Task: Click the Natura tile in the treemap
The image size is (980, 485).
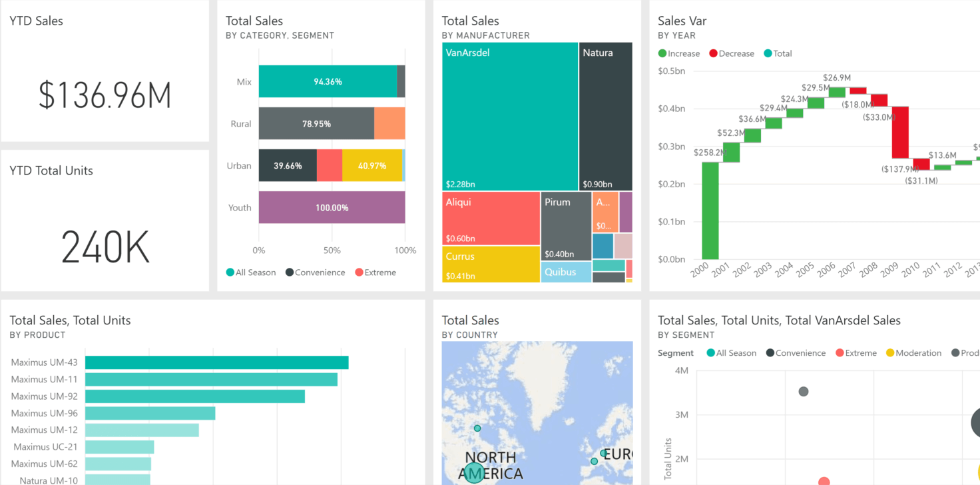Action: (605, 117)
